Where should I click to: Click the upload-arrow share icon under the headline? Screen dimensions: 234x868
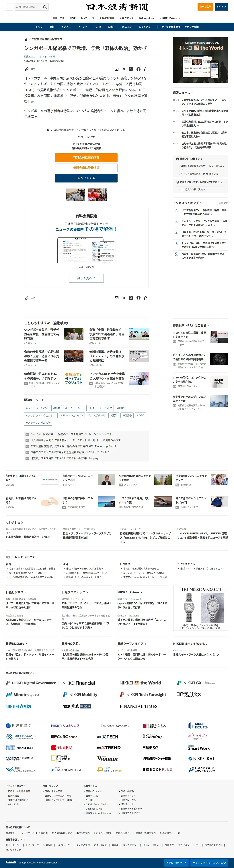pyautogui.click(x=146, y=69)
